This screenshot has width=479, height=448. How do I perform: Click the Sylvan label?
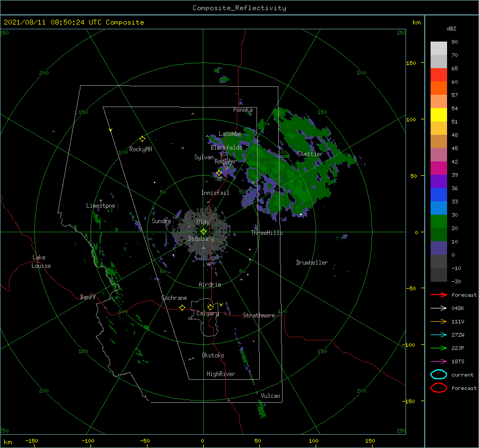204,157
